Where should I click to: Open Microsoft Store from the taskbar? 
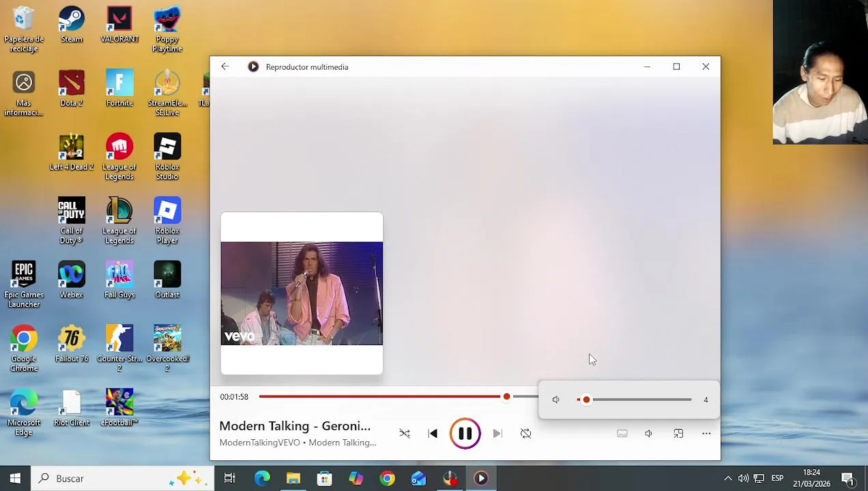tap(325, 479)
